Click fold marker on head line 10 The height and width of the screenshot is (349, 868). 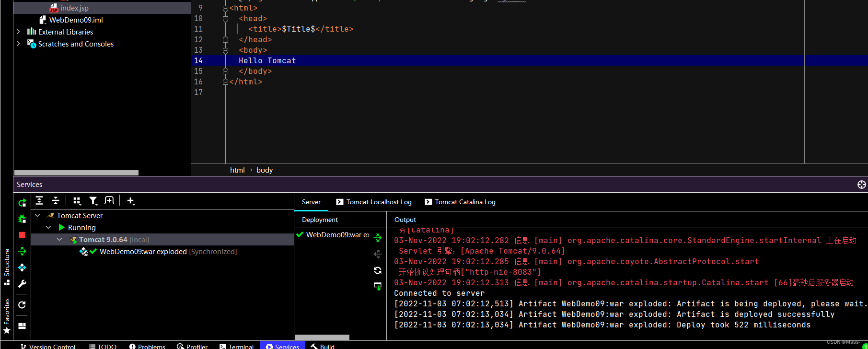click(x=225, y=19)
